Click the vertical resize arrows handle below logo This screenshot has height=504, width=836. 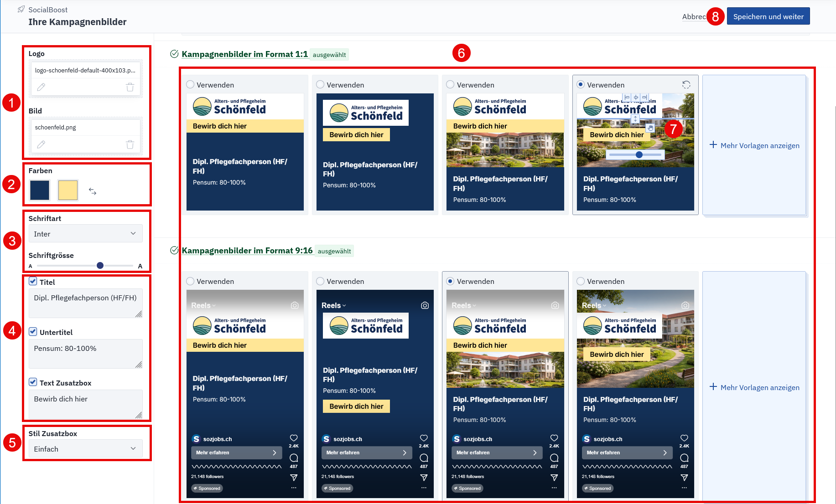click(x=635, y=119)
